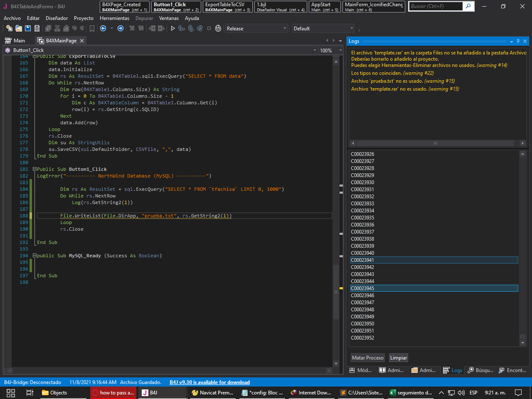Open the Button1_Click sub selector dropdown
The image size is (532, 399).
(315, 50)
